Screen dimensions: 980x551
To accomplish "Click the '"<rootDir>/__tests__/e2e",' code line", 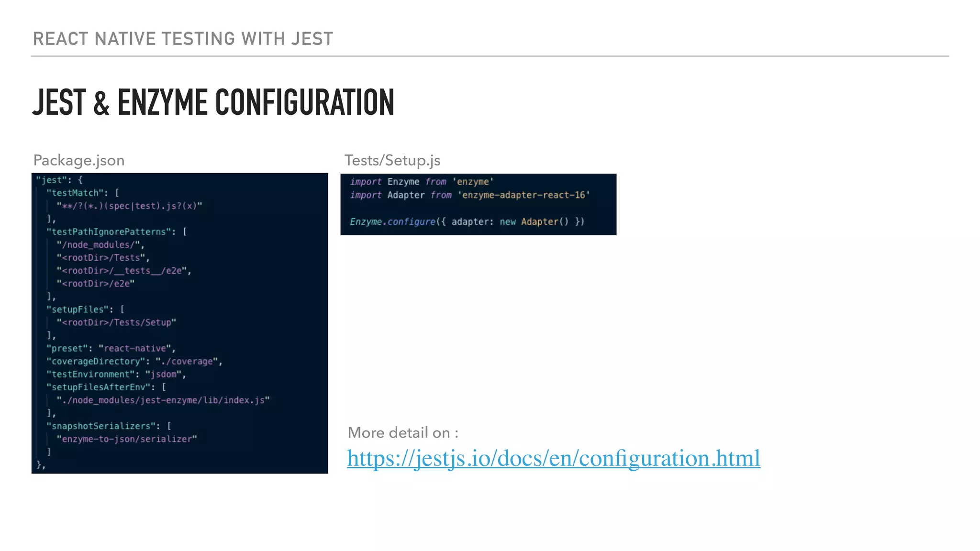I will click(x=124, y=270).
